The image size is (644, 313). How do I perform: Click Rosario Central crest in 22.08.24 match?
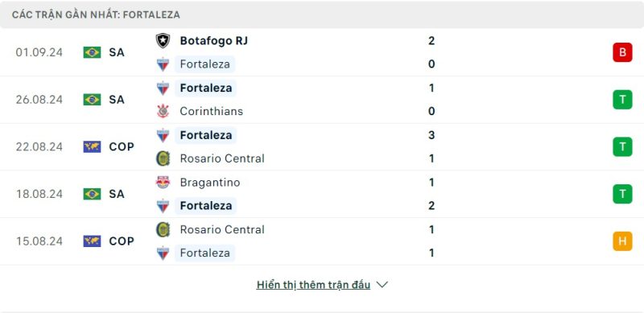click(163, 159)
